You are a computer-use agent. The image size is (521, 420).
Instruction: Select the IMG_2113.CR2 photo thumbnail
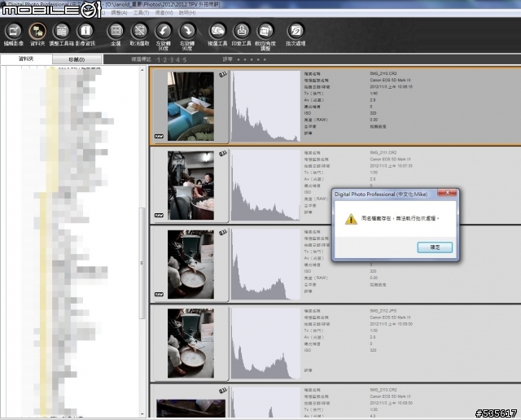190,408
